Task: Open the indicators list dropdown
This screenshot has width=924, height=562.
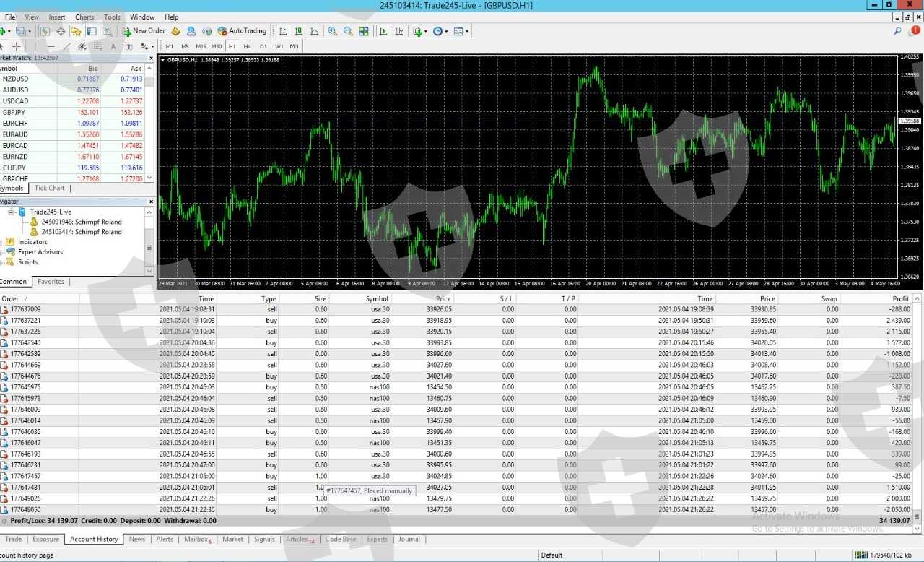Action: point(420,31)
